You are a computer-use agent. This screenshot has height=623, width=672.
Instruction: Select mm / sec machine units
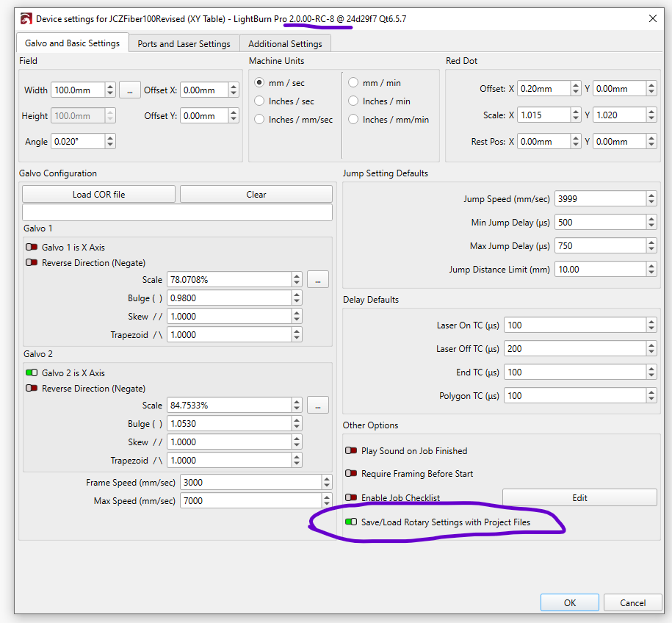click(x=259, y=82)
